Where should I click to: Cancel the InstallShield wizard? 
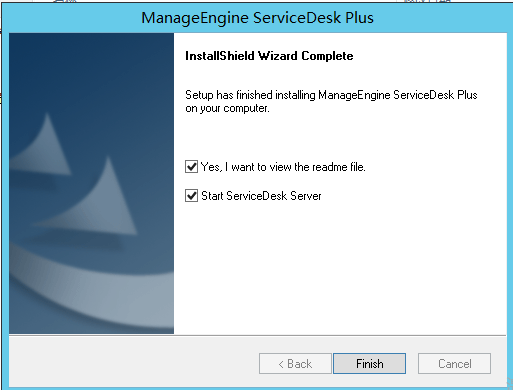pos(454,363)
